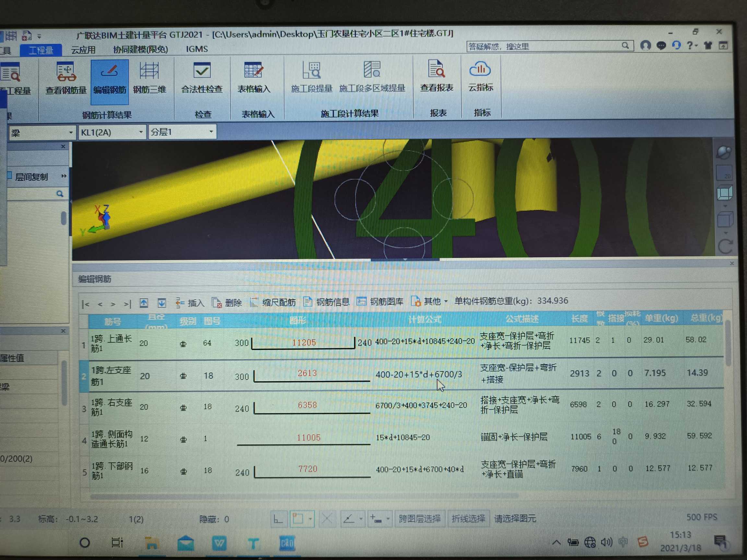This screenshot has height=560, width=747.
Task: Open 缩尺配筋
Action: [273, 302]
